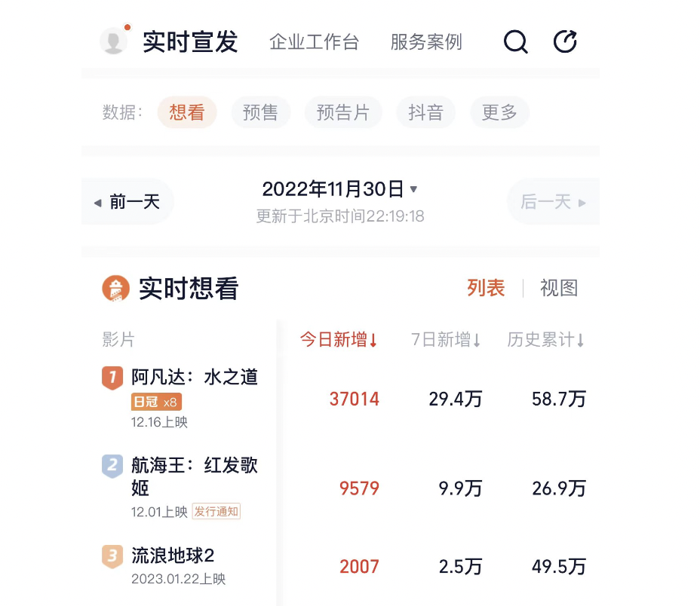
Task: Select the 想看 data filter
Action: pyautogui.click(x=187, y=113)
